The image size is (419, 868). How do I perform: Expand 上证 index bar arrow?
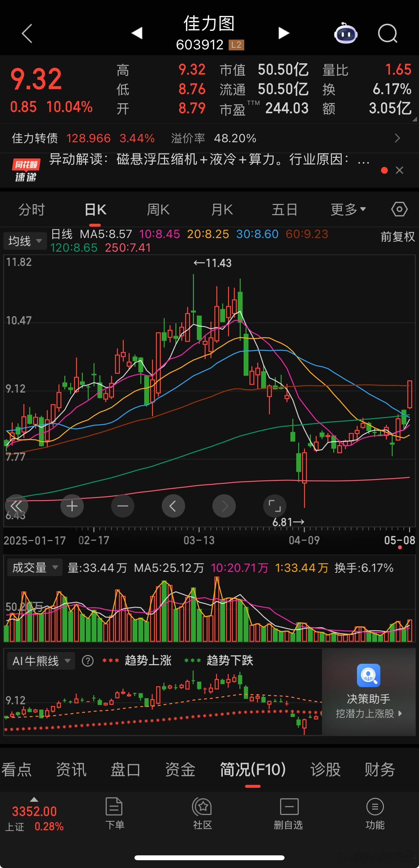[34, 799]
